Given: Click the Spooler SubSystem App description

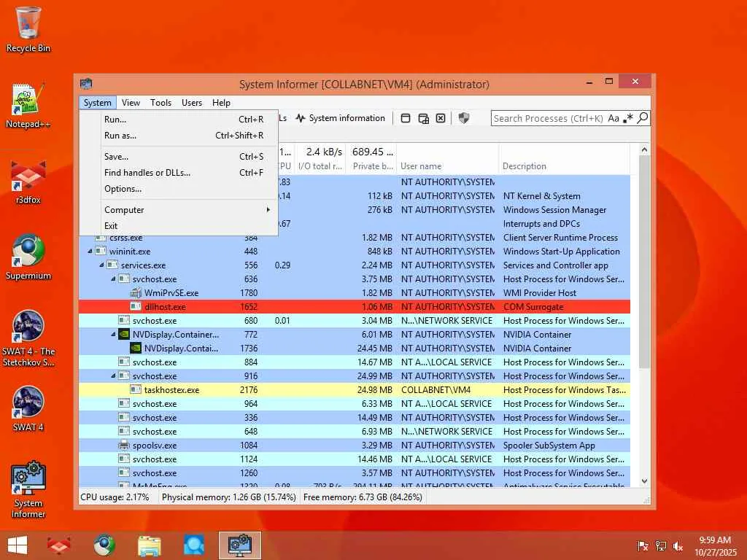Looking at the screenshot, I should 549,446.
